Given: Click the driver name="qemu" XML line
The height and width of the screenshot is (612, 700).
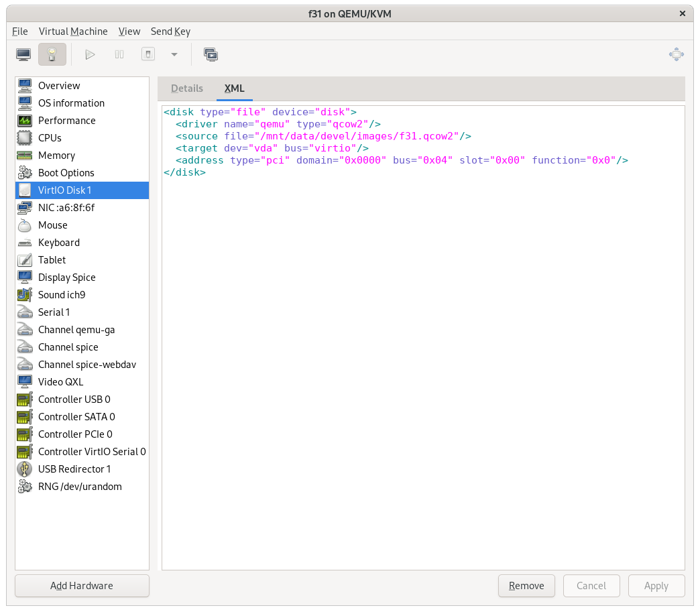Looking at the screenshot, I should [278, 124].
